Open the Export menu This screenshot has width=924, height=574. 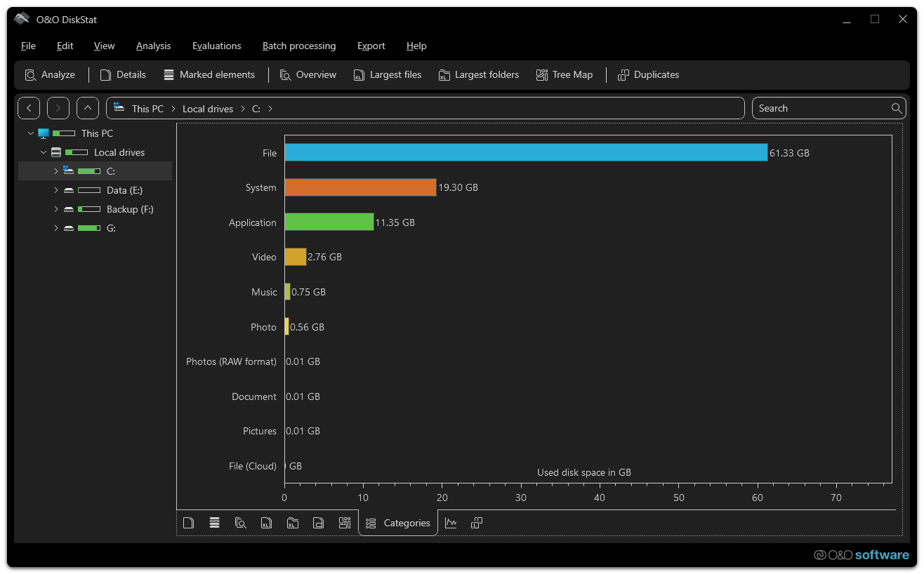(x=371, y=46)
